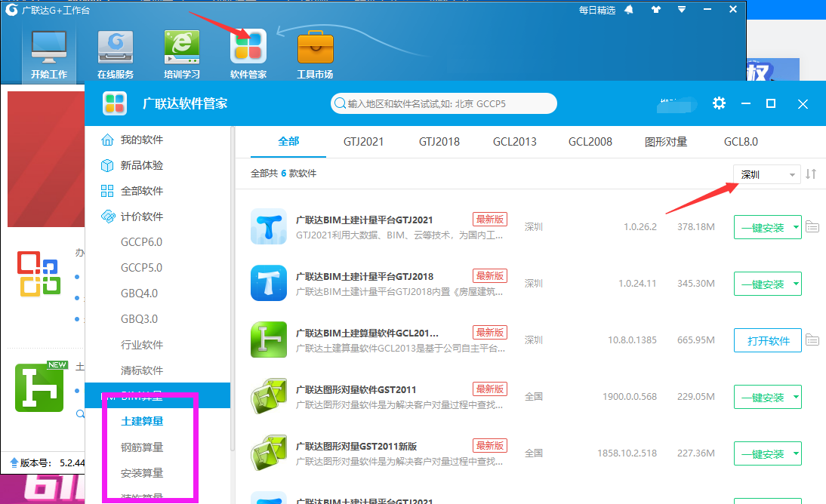Screen dimensions: 826x504
Task: Open settings gear in 软件管家 header
Action: click(x=719, y=103)
